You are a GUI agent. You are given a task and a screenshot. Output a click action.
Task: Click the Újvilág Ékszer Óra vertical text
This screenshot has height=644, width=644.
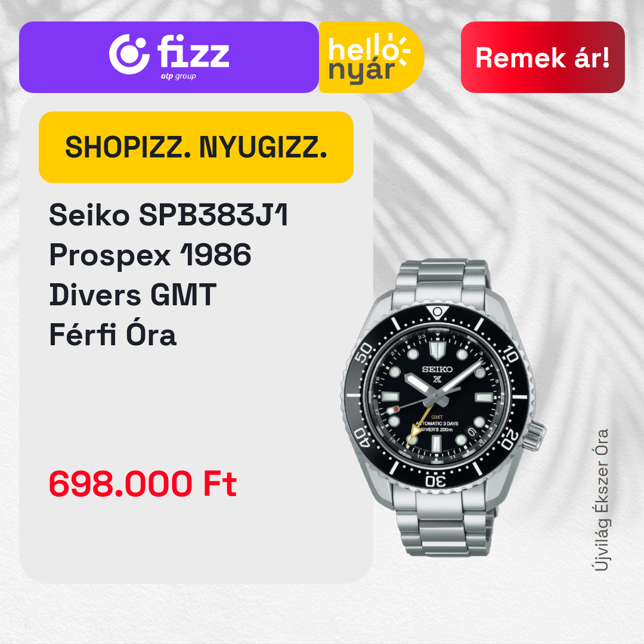coord(601,500)
